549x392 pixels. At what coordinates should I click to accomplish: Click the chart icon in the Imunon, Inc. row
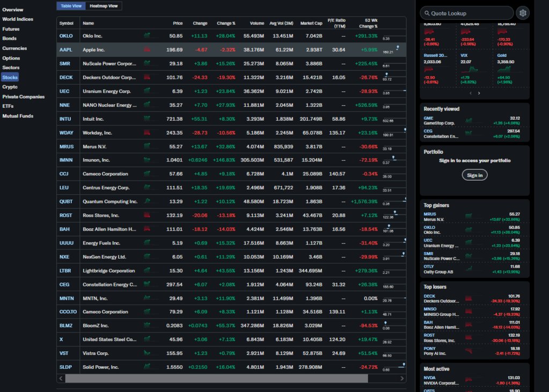[147, 160]
